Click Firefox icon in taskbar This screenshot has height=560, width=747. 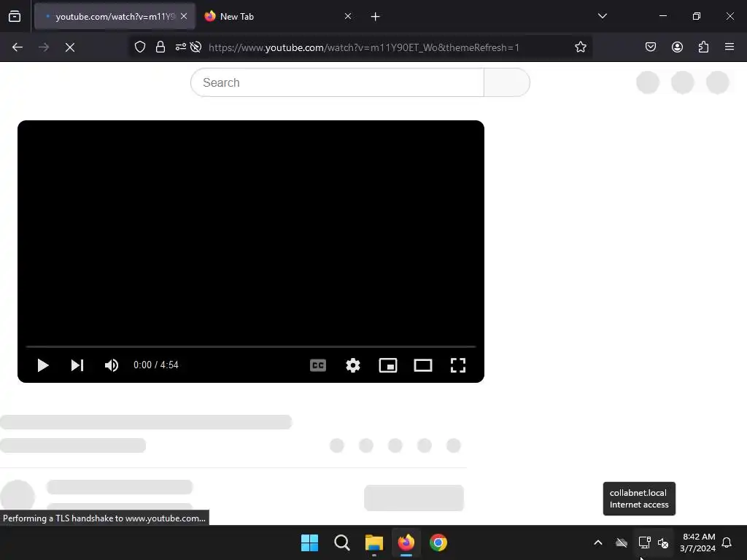[x=406, y=542]
